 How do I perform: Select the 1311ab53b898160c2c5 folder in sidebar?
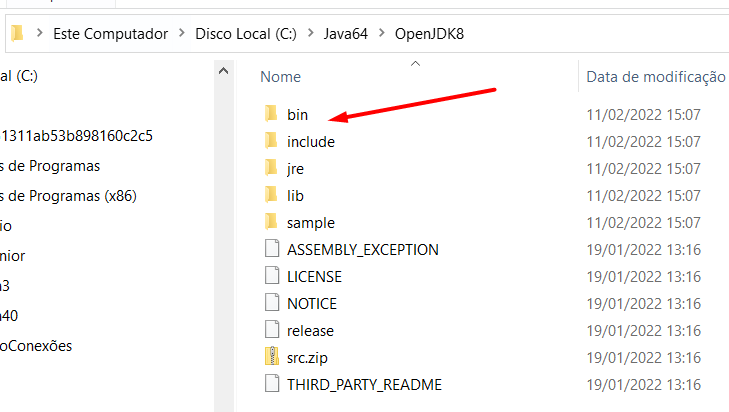pos(77,136)
